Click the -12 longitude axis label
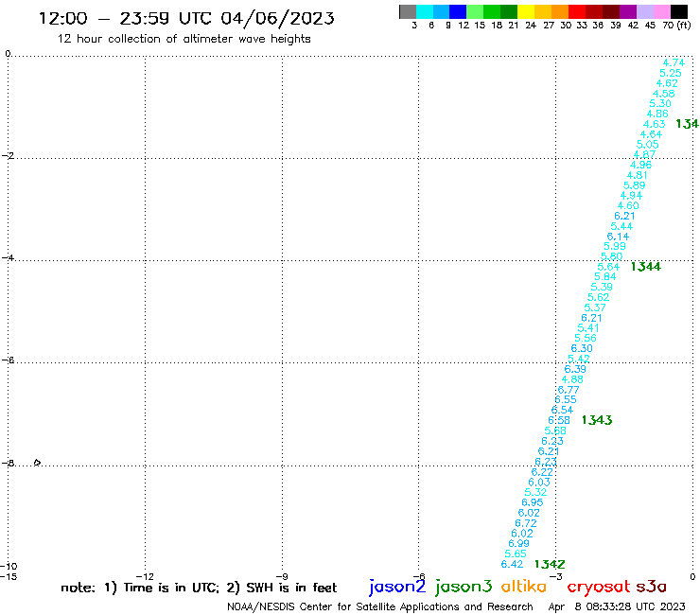The height and width of the screenshot is (615, 700). coord(145,576)
